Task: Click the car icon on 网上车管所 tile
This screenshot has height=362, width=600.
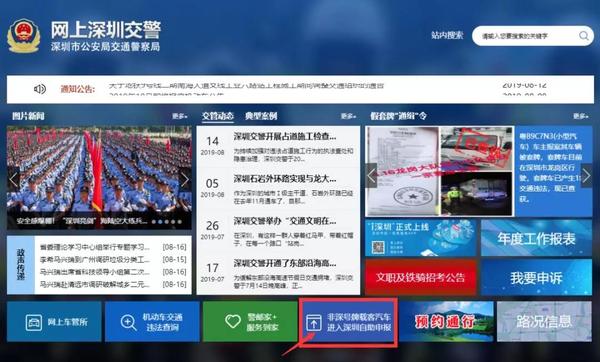Action: click(34, 322)
